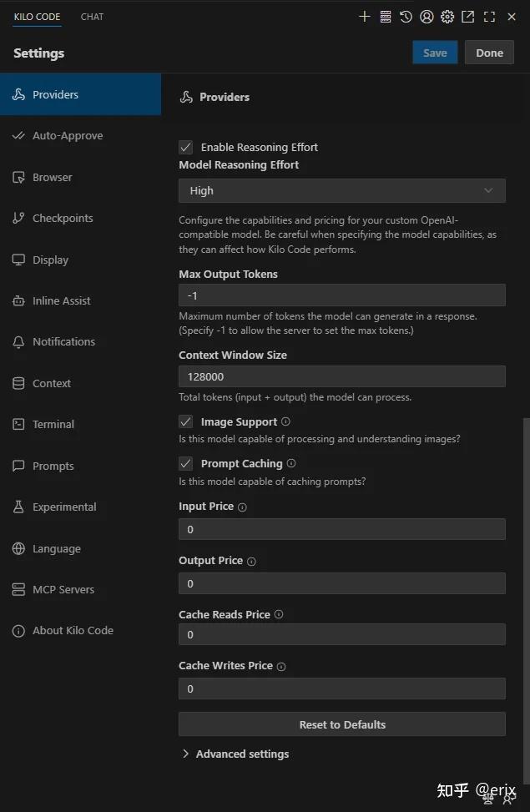Select the Auto-Approve settings section
This screenshot has height=812, width=530.
(68, 136)
